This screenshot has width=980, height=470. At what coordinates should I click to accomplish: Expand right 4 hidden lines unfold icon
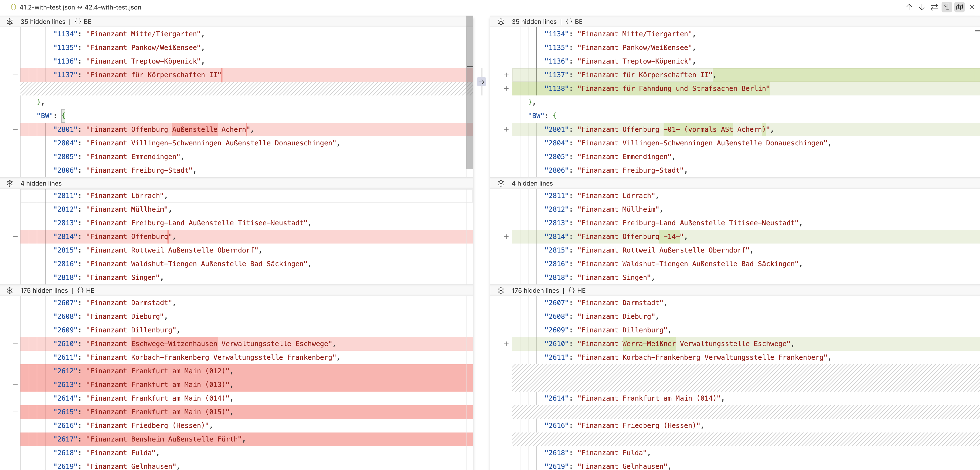tap(501, 183)
